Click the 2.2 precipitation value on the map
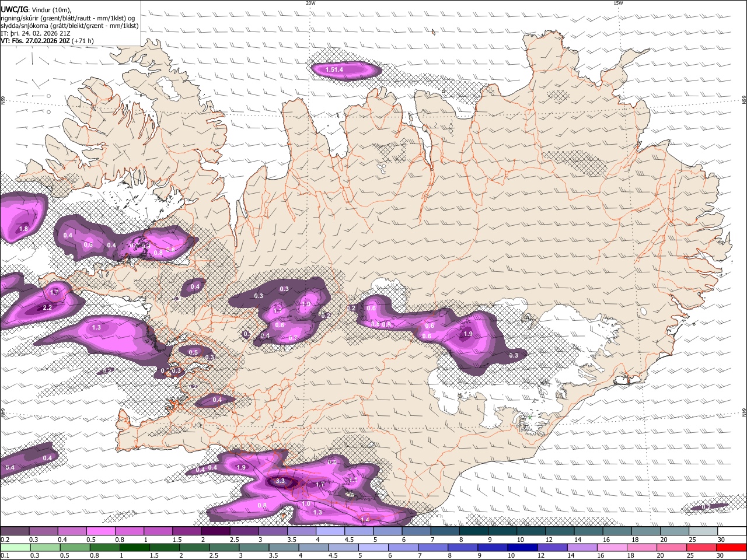747x560 pixels. coord(48,307)
